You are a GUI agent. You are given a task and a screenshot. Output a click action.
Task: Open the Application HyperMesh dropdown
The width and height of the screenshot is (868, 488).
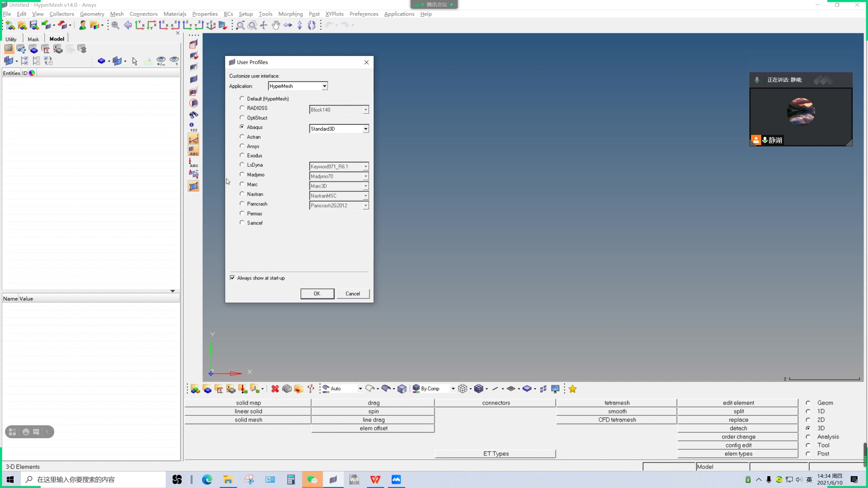pos(324,86)
